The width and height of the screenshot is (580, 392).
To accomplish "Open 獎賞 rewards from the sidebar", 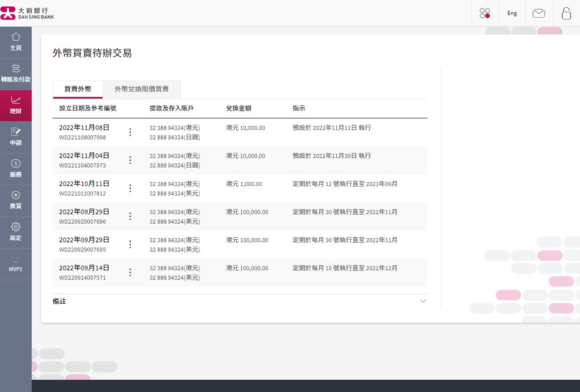I will (x=16, y=201).
